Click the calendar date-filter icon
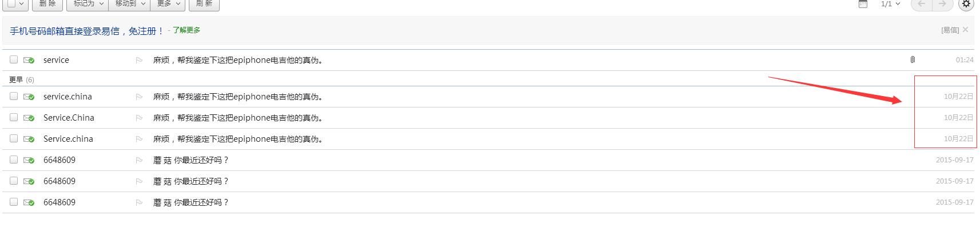 [x=863, y=4]
